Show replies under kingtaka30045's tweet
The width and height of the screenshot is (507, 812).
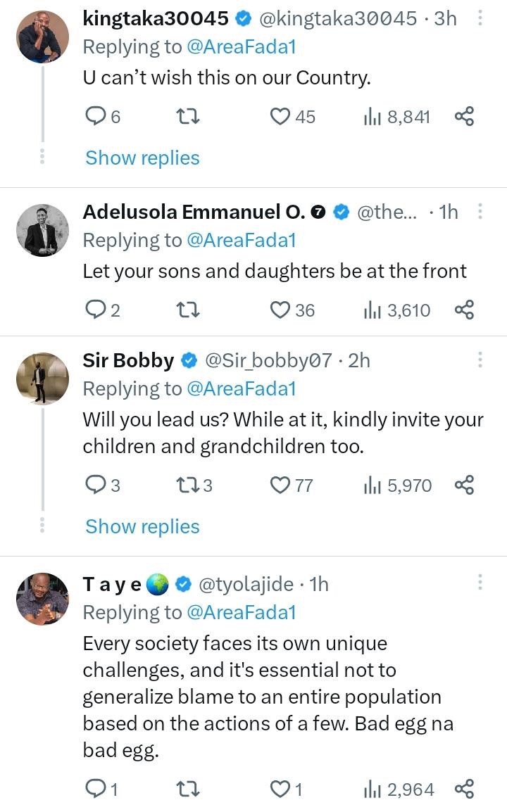tap(142, 158)
